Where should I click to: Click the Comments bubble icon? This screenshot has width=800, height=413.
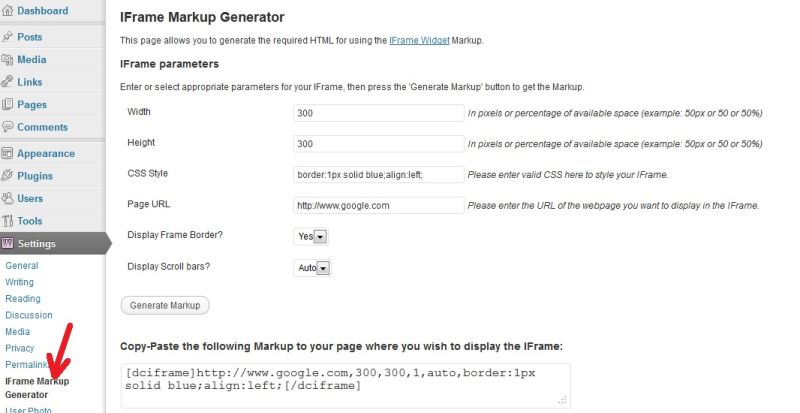pyautogui.click(x=8, y=127)
